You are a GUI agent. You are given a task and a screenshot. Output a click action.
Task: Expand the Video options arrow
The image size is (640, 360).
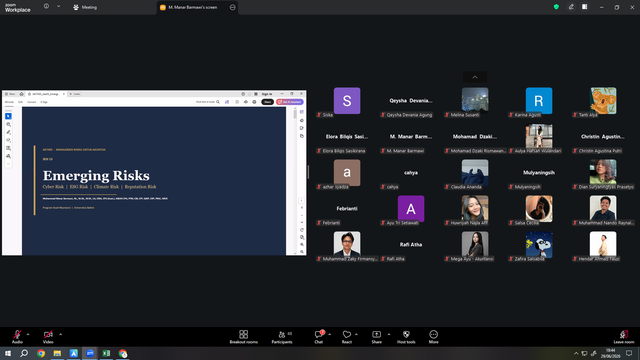click(60, 334)
